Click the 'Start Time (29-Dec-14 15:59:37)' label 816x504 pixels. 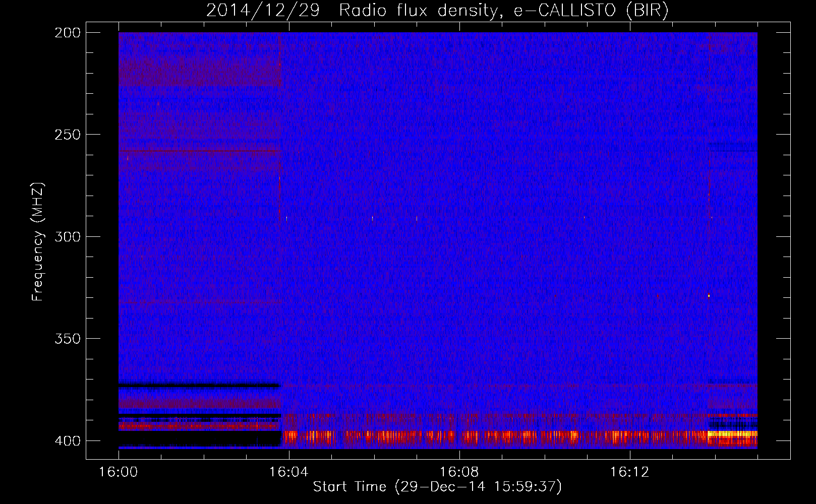pos(437,487)
